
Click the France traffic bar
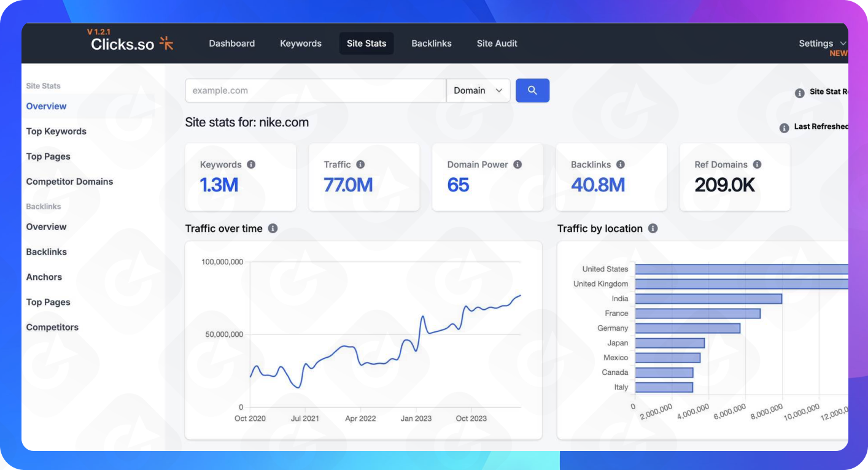pos(698,313)
